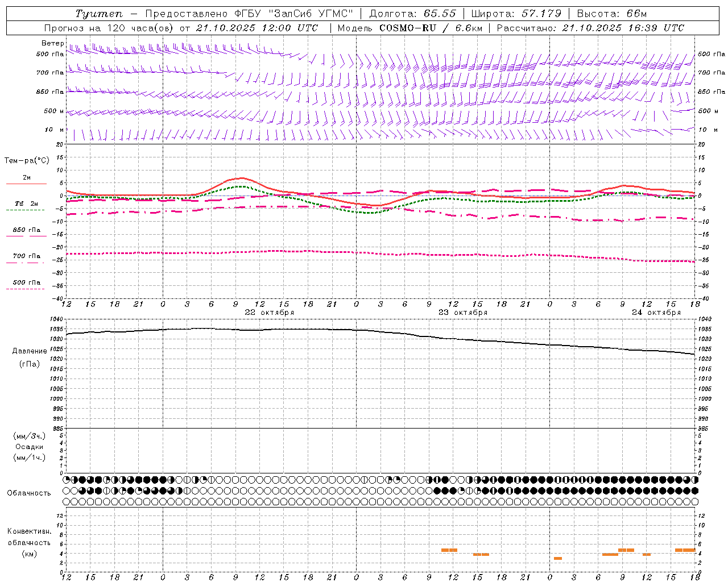Click the "700 гПа" temperature legend entry
This screenshot has height=582, width=728.
click(26, 256)
